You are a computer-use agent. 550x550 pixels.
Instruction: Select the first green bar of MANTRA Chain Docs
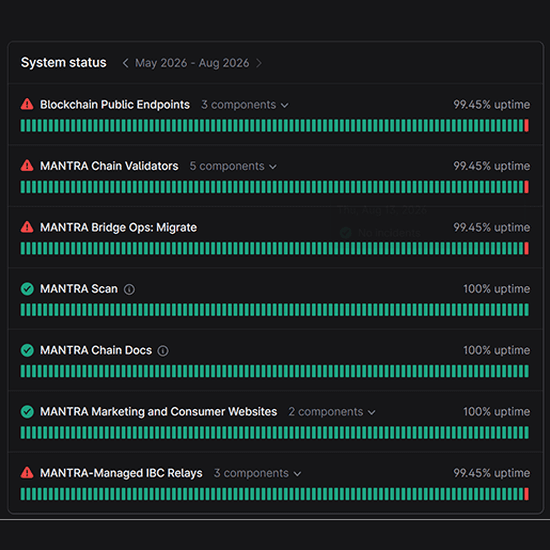(23, 371)
